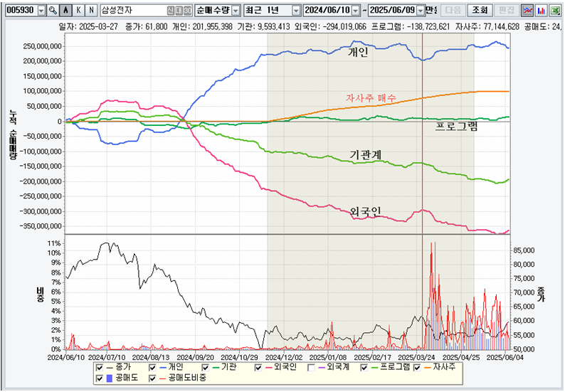Screen dimensions: 565x392
Task: Open the start date 2024/06/10 calendar dropdown
Action: (x=356, y=11)
